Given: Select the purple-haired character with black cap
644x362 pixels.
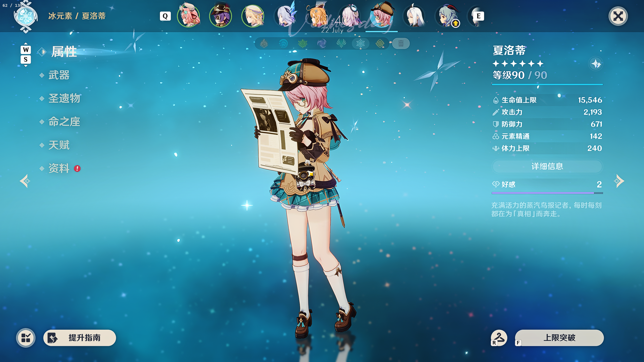Looking at the screenshot, I should tap(221, 16).
